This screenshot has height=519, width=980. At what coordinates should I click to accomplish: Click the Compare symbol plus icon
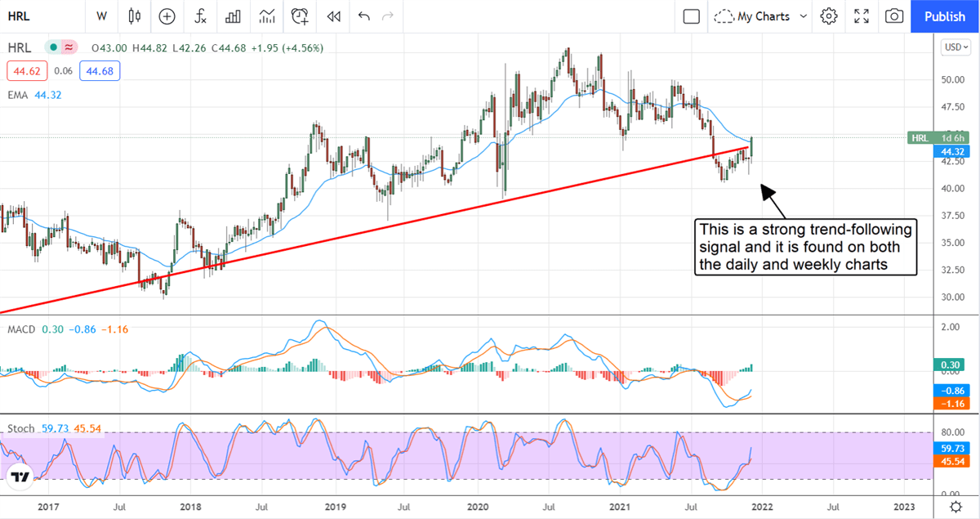[x=167, y=16]
